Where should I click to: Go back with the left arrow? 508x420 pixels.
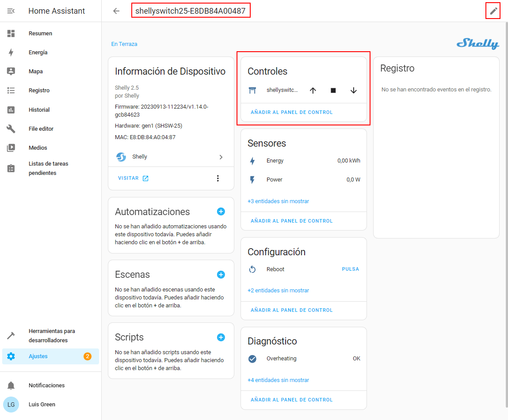116,11
